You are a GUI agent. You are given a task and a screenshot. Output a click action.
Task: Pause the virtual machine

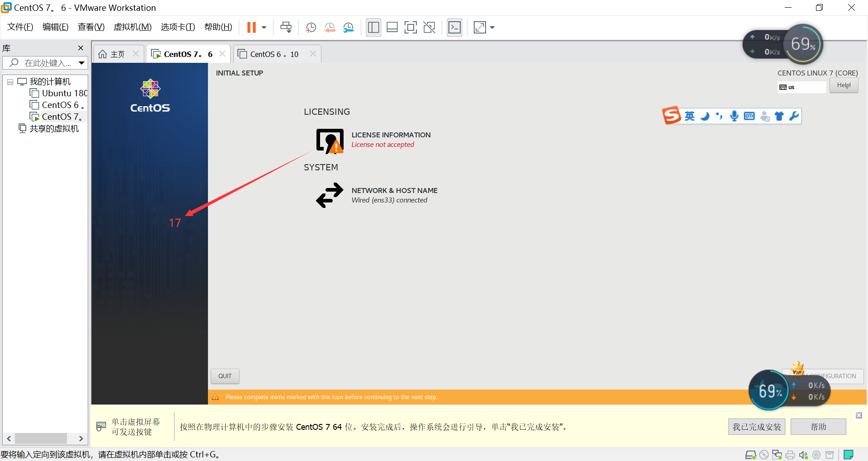(x=251, y=28)
